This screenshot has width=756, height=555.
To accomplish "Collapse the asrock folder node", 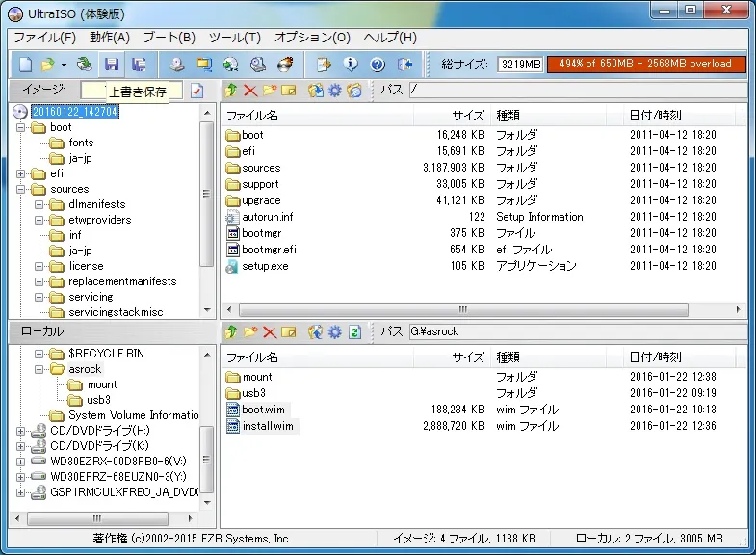I will [x=39, y=369].
